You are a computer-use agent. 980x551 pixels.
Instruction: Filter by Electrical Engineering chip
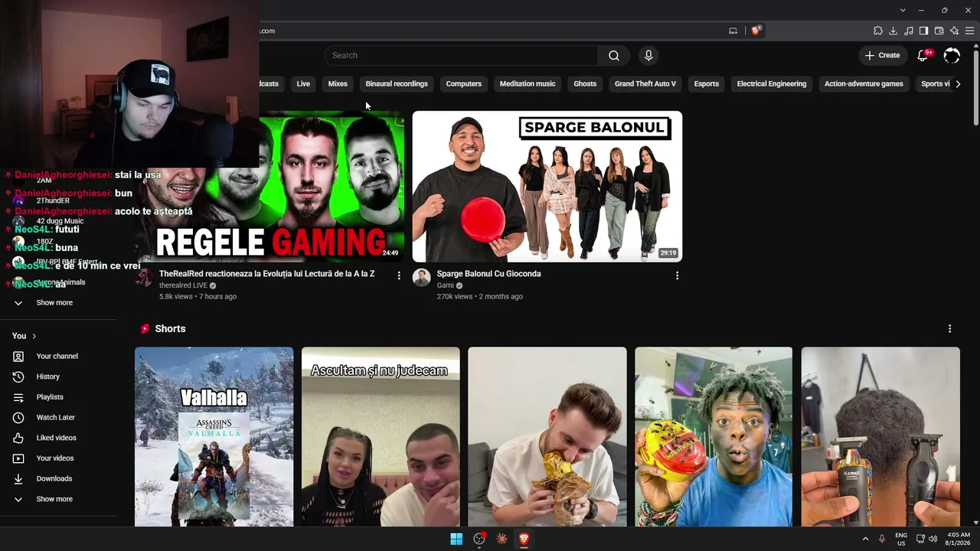pyautogui.click(x=772, y=84)
